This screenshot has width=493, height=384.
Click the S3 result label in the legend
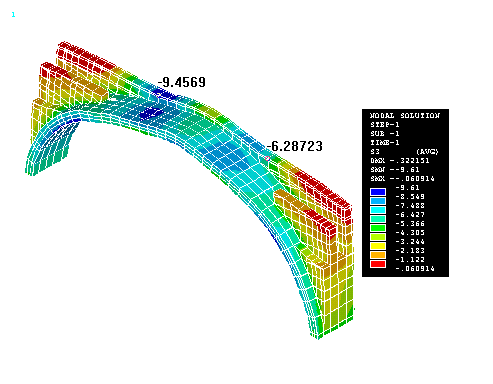coord(375,151)
